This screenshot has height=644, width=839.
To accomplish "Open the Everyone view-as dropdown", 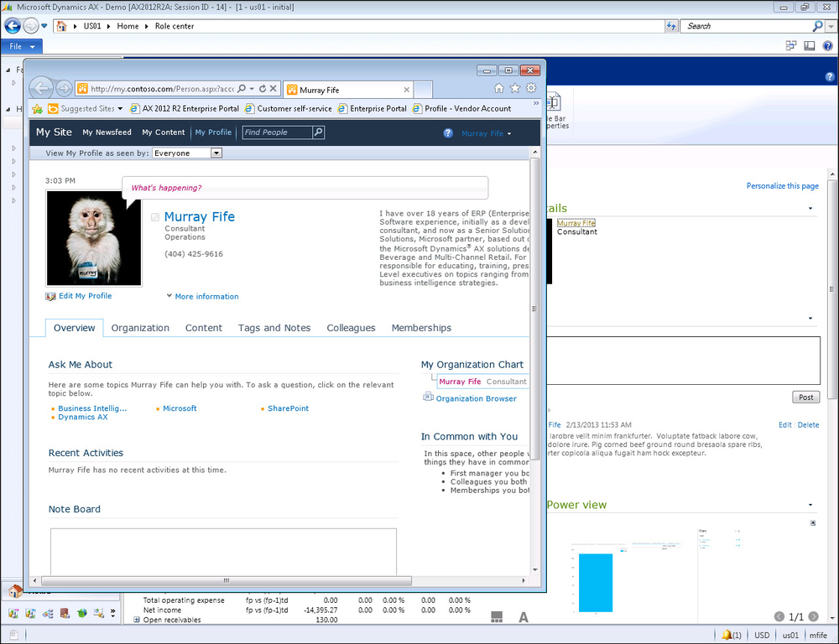I will 216,153.
